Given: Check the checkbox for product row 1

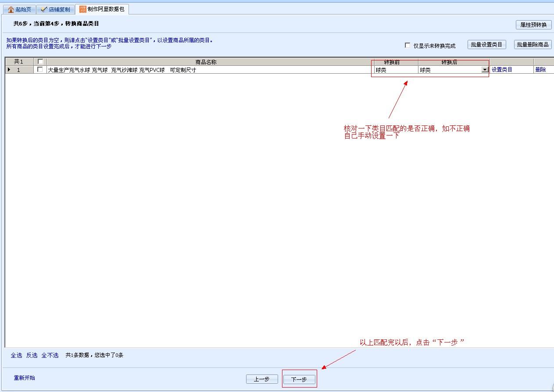Looking at the screenshot, I should click(x=40, y=70).
